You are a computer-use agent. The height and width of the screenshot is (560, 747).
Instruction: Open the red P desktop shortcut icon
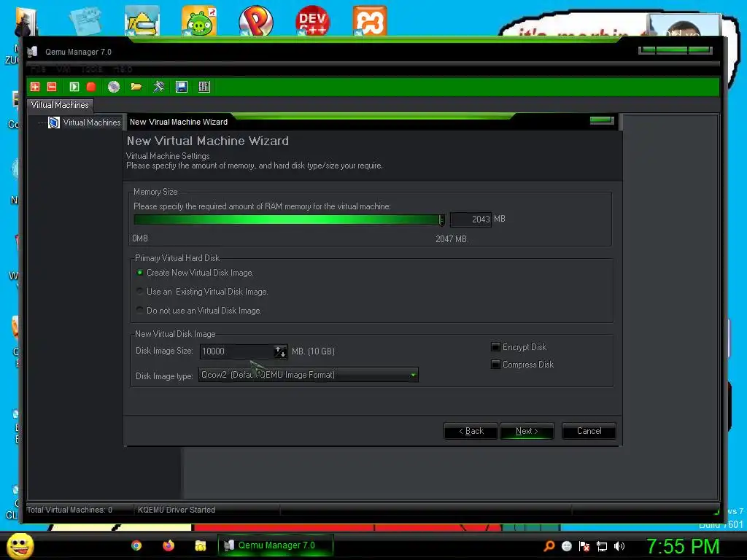pos(256,20)
